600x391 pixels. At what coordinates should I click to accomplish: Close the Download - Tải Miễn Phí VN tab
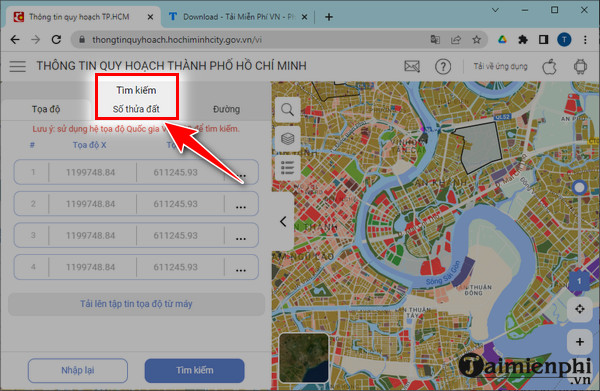(304, 17)
